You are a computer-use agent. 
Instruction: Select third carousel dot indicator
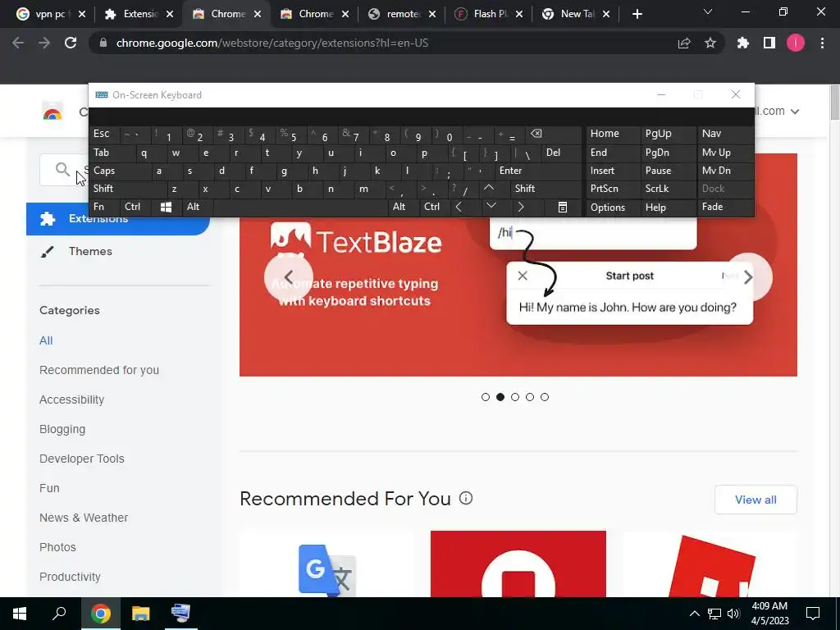point(515,397)
